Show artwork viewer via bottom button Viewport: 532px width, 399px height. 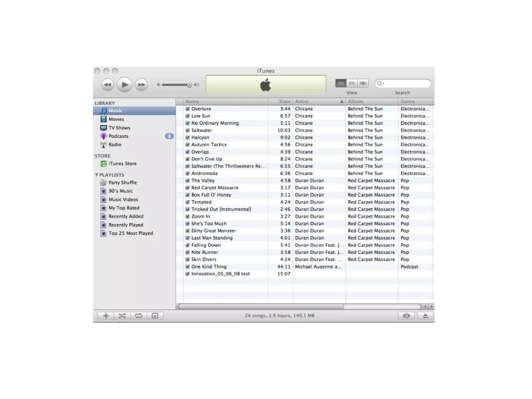pyautogui.click(x=155, y=316)
